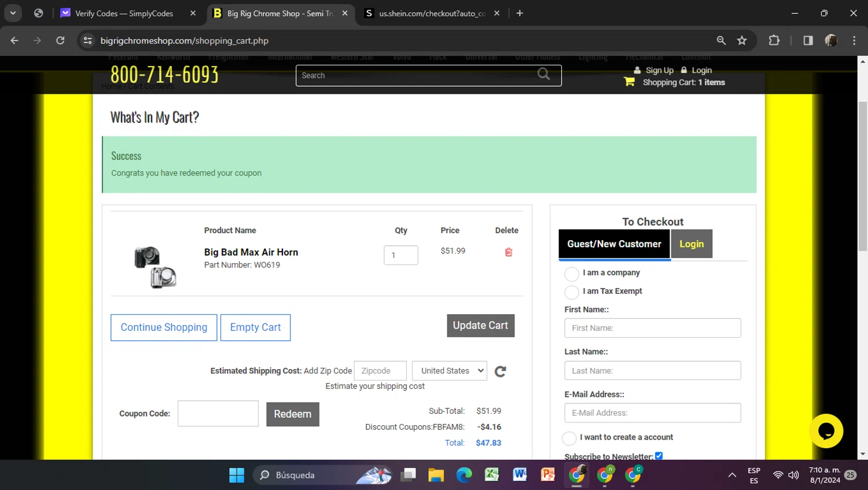Screen dimensions: 868x490
Task: Open PowerPoint from the taskbar
Action: pos(547,475)
